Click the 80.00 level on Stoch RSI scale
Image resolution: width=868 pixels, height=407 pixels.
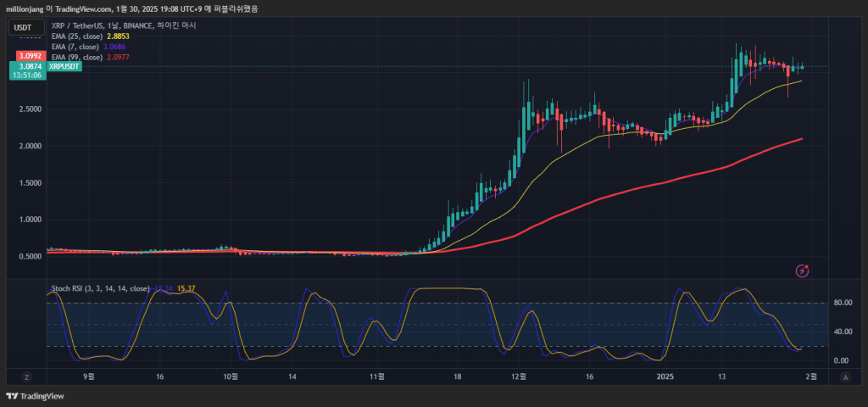click(842, 302)
